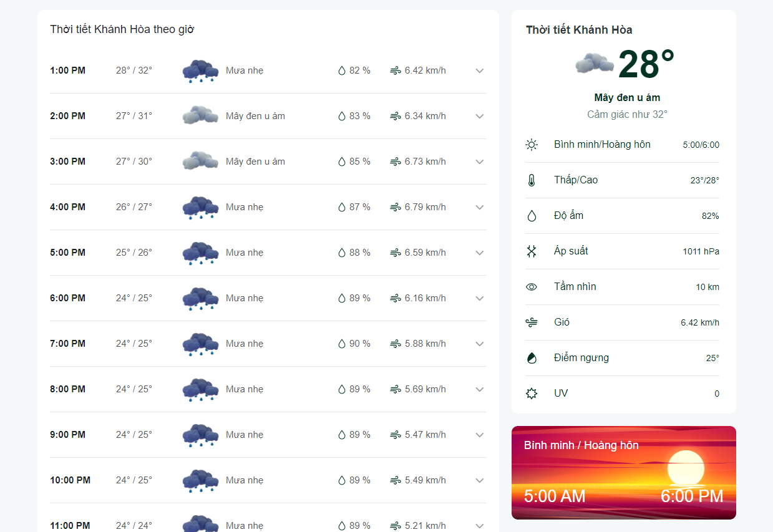Screen dimensions: 773x532
Task: Click 'Cảm giác như 32°' text
Action: tap(627, 115)
